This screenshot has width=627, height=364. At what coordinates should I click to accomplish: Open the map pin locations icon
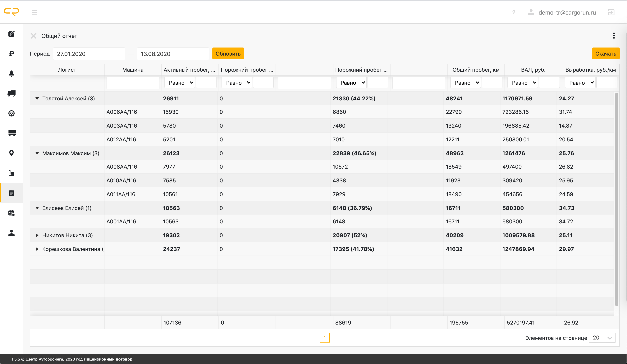coord(11,153)
